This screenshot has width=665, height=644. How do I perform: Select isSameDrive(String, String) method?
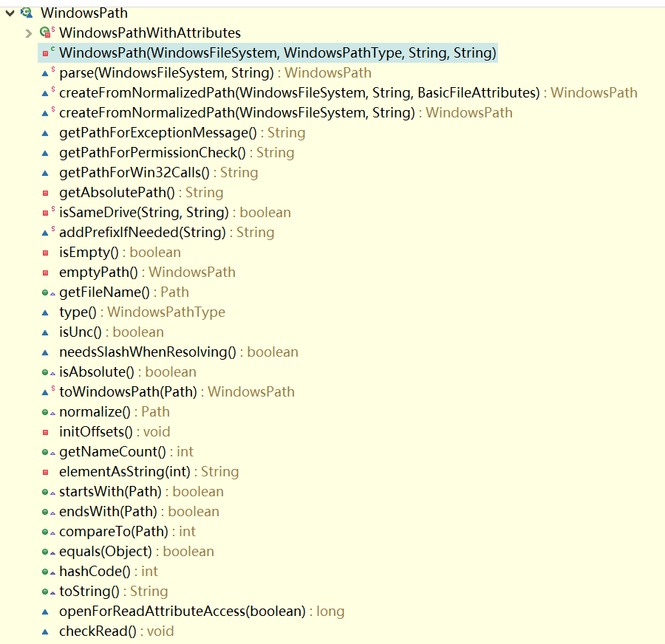[x=175, y=212]
